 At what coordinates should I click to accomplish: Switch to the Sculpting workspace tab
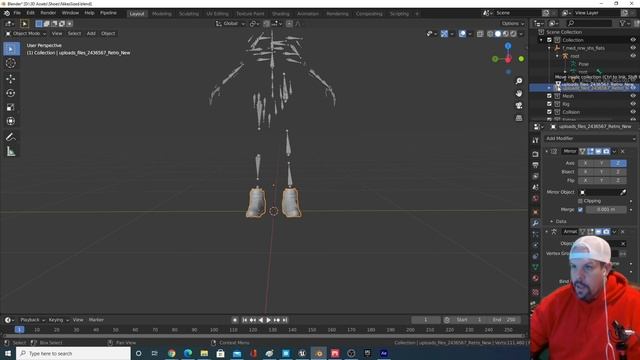(189, 14)
